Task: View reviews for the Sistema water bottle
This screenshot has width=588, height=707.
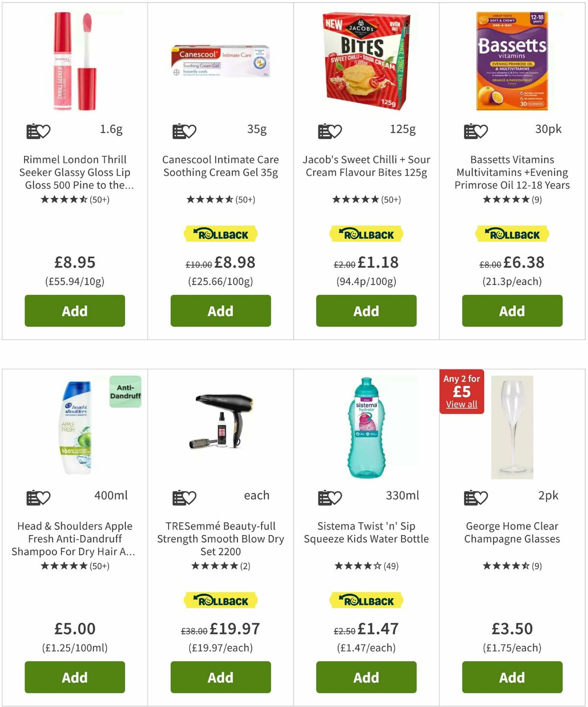Action: (x=366, y=566)
